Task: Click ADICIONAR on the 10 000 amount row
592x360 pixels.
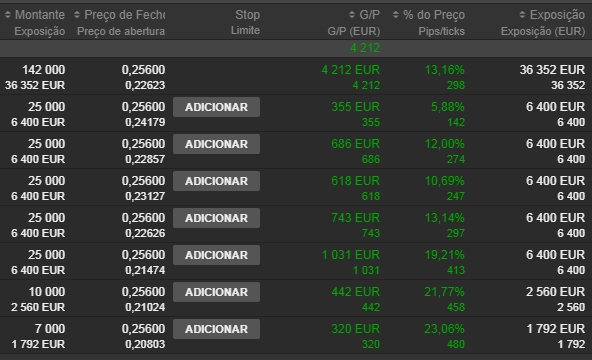Action: click(216, 292)
